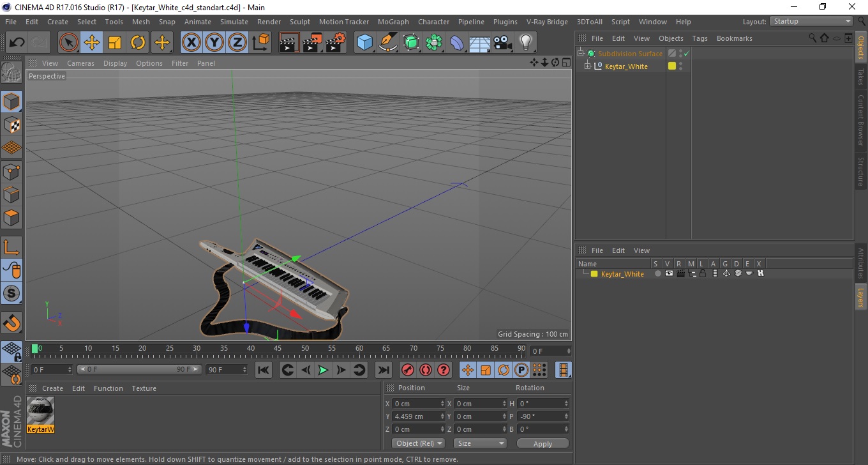This screenshot has width=868, height=465.
Task: Add a Floor environment object
Action: (480, 43)
